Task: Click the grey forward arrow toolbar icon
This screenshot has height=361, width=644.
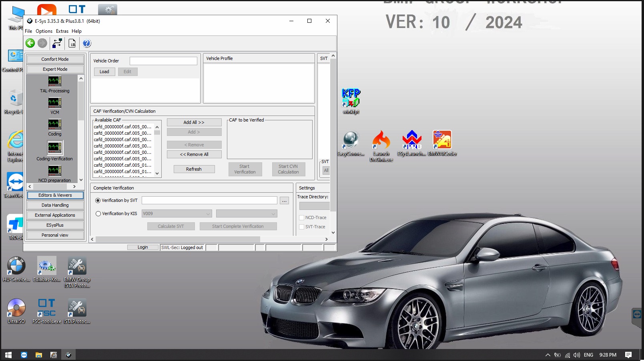Action: (42, 43)
